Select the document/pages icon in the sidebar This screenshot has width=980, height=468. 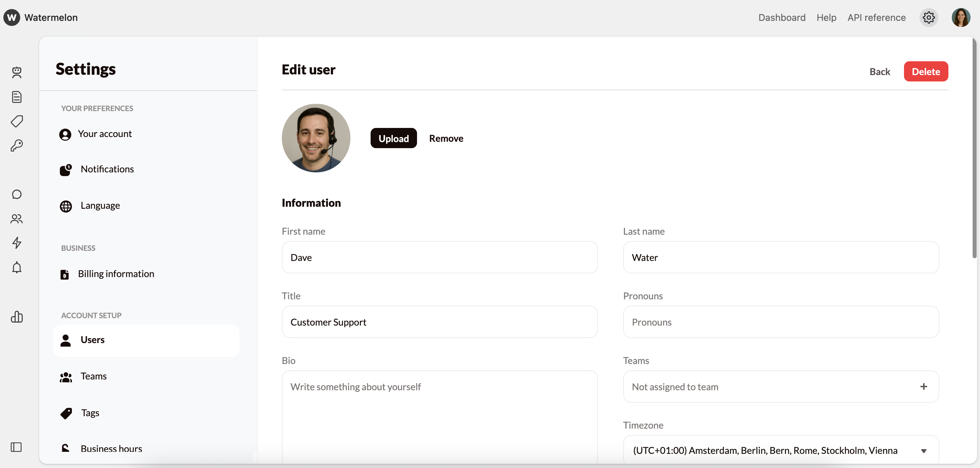tap(17, 97)
